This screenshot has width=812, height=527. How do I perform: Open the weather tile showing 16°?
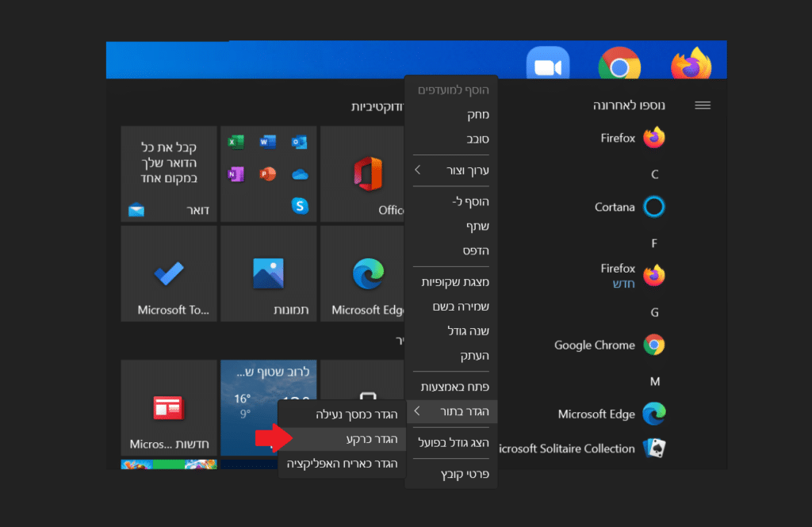pos(268,408)
